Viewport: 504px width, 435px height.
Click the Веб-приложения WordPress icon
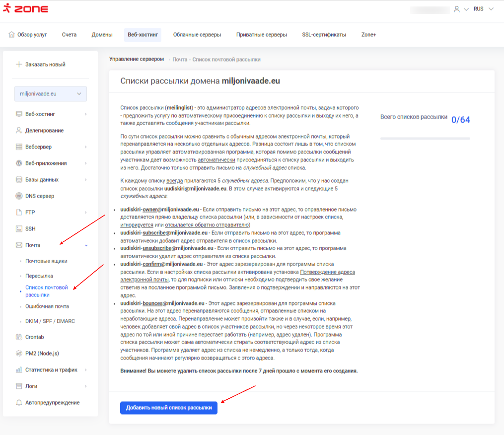(x=19, y=163)
